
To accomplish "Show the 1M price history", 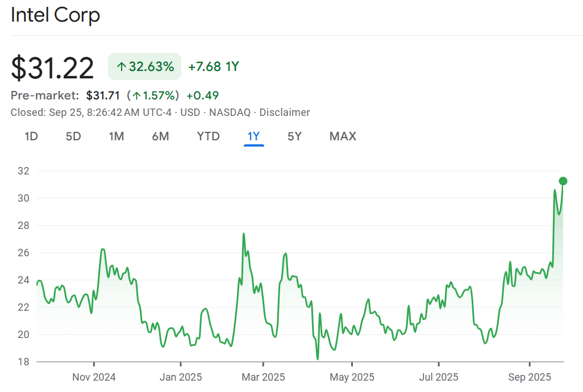I will (x=116, y=136).
